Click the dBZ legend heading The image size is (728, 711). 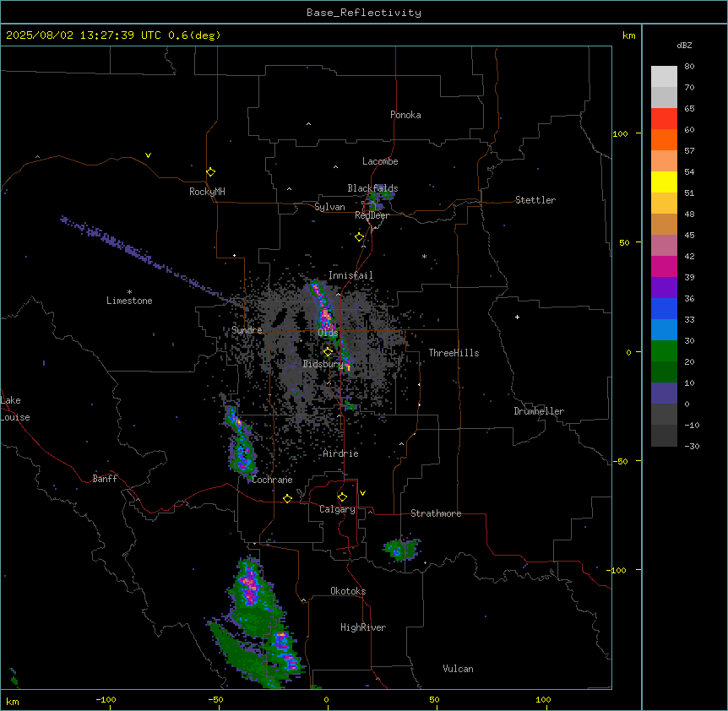[x=684, y=46]
